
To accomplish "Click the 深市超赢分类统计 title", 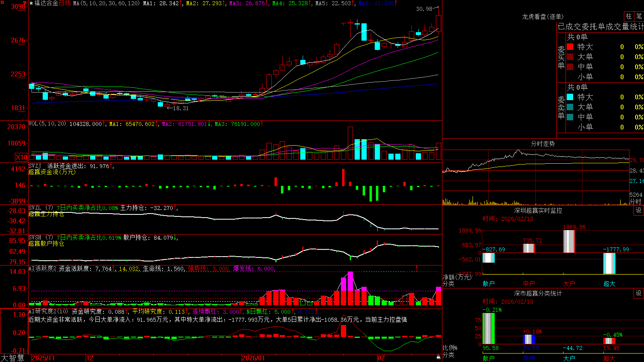I will [x=538, y=293].
